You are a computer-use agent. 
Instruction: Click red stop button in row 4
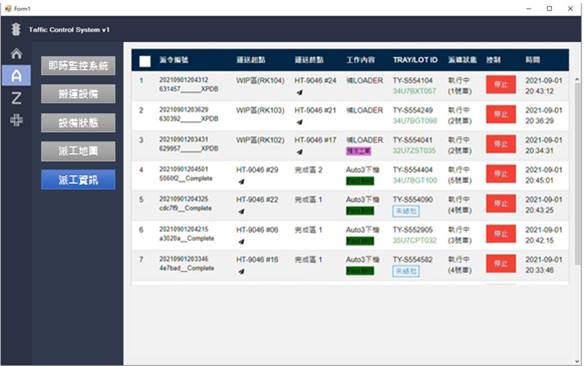[x=501, y=174]
